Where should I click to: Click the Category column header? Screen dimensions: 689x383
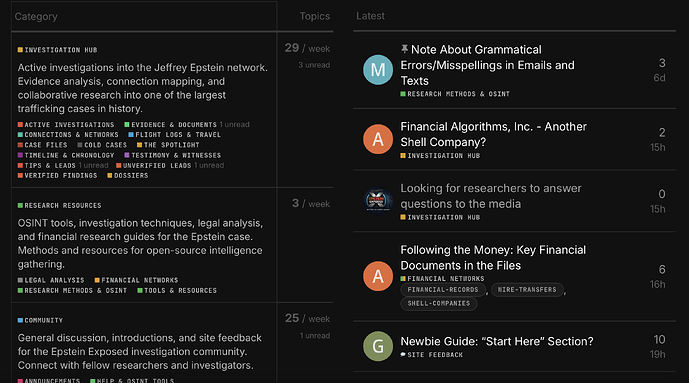(x=36, y=17)
